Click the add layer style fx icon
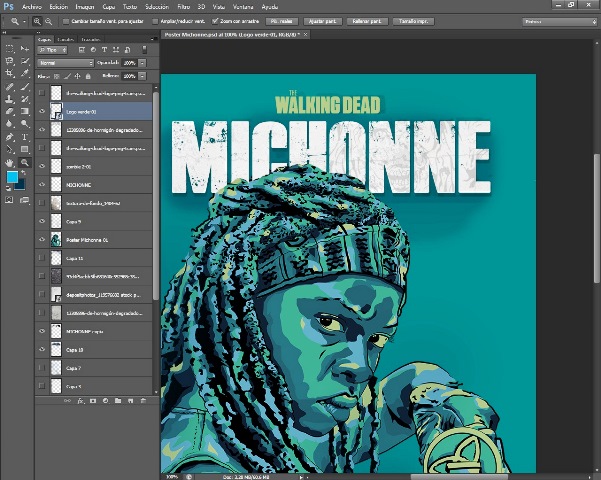 (80, 401)
